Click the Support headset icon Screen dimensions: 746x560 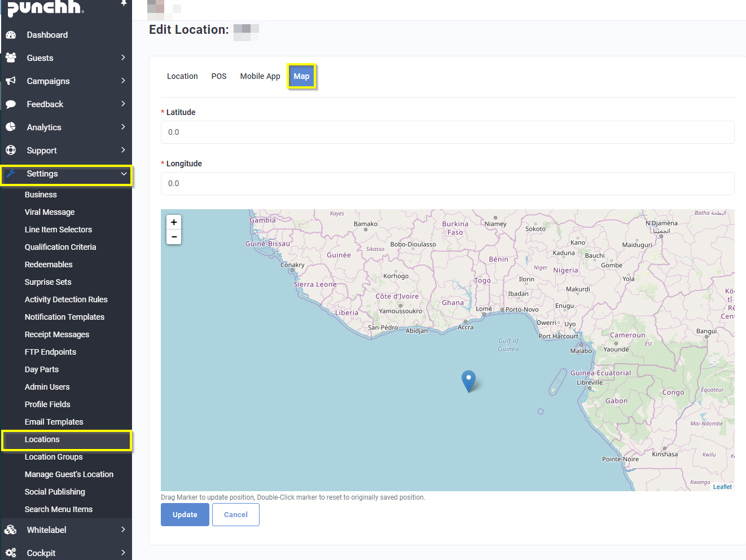coord(12,150)
